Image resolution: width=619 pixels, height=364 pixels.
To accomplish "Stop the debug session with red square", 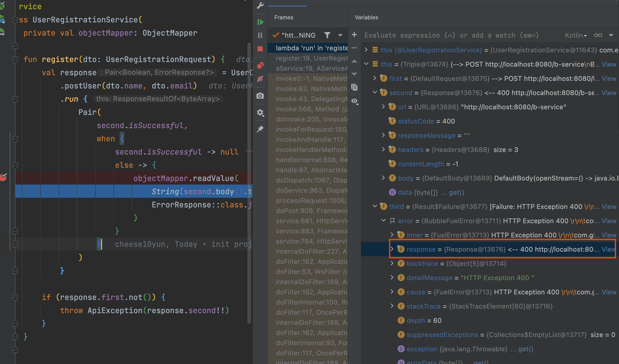I will (260, 49).
